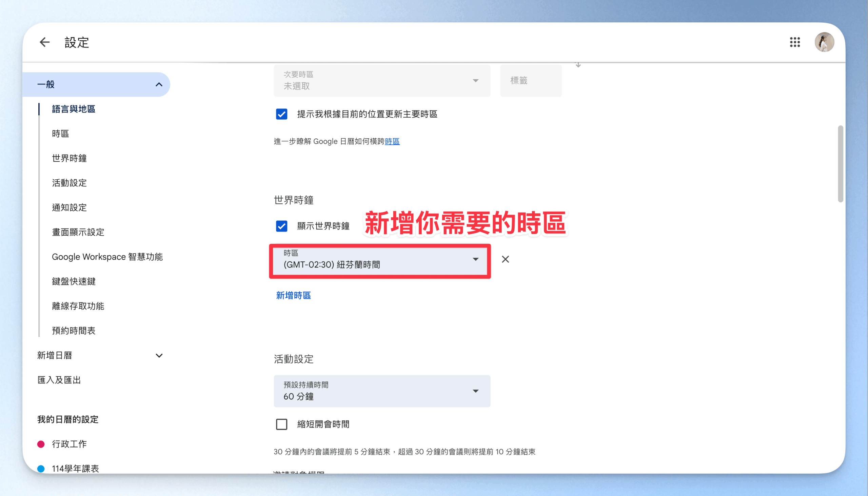Open 匯入及匯出 in the sidebar

(x=59, y=380)
